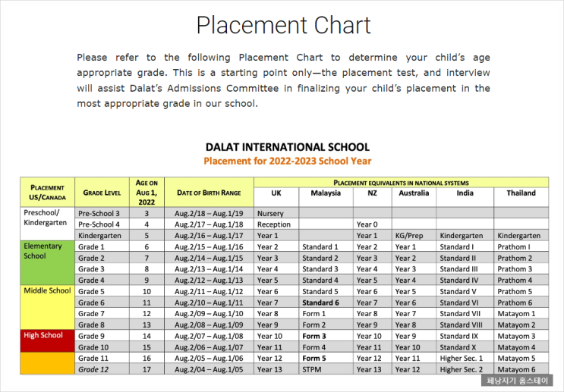This screenshot has width=564, height=392.
Task: Click the Standard 1 Malaysia cell
Action: [326, 246]
